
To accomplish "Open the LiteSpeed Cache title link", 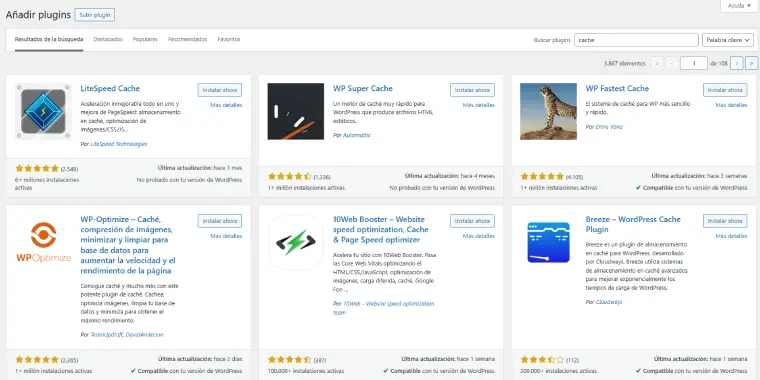I will (x=110, y=89).
